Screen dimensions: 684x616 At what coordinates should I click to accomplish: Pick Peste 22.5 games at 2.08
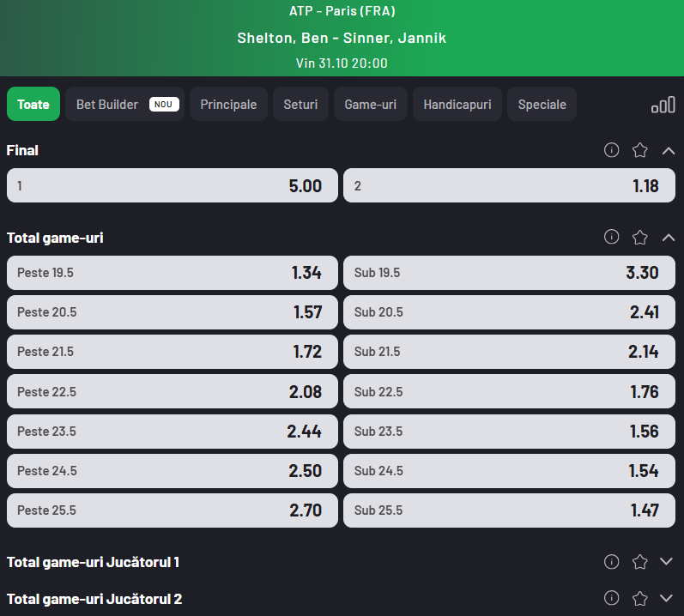173,392
